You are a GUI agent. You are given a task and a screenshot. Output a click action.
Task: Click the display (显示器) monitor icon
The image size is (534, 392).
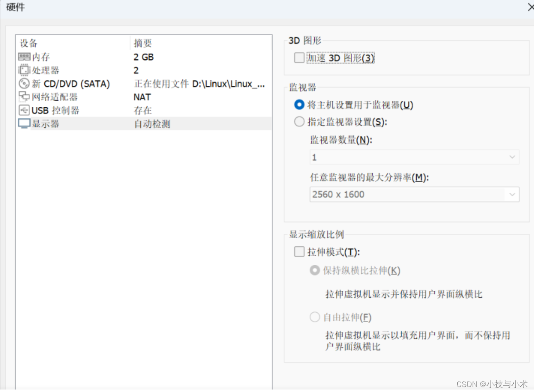24,123
